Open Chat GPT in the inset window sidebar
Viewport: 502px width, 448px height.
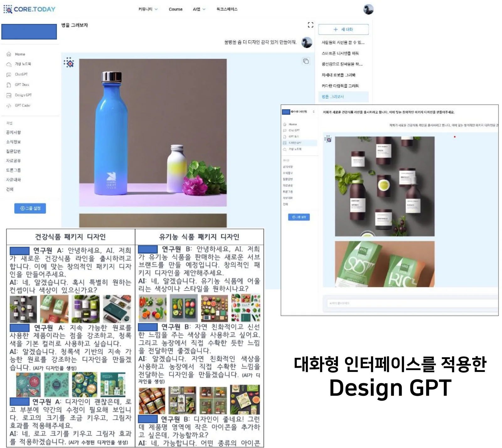pyautogui.click(x=292, y=130)
